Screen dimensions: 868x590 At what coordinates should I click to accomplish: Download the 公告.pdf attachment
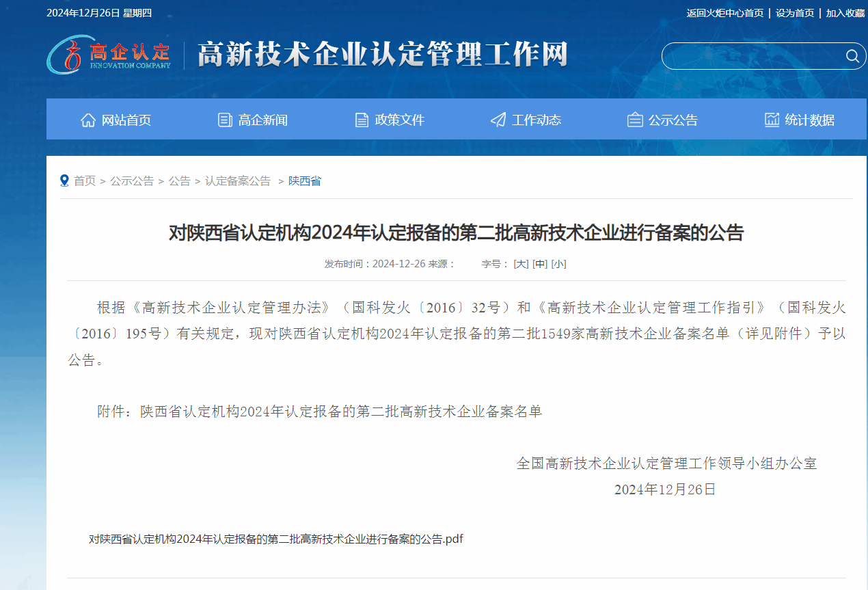(275, 539)
